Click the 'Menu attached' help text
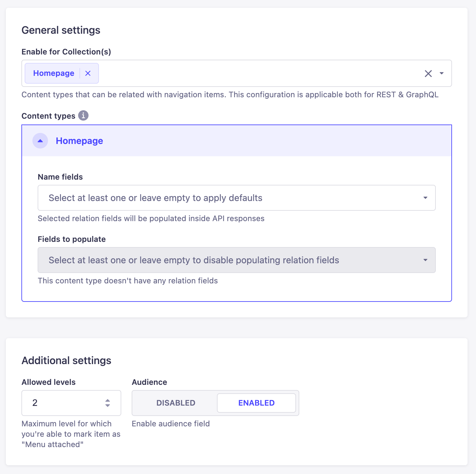The image size is (476, 474). (x=71, y=434)
